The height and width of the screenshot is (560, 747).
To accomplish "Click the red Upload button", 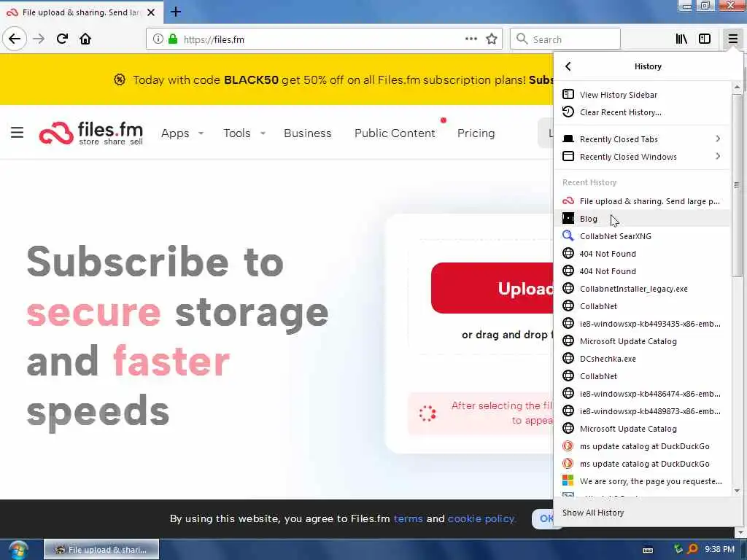I will point(492,288).
